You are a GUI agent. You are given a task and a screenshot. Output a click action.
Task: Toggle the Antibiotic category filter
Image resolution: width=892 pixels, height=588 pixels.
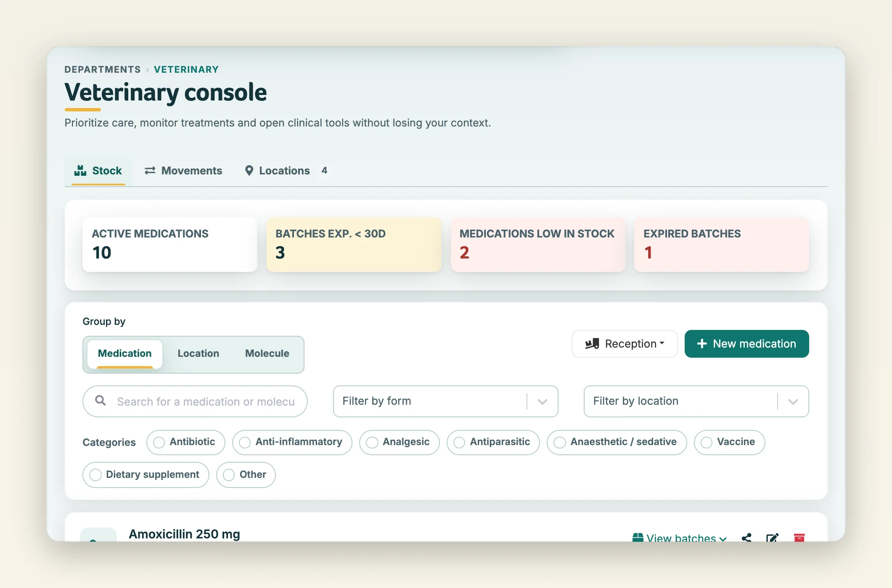pyautogui.click(x=186, y=442)
